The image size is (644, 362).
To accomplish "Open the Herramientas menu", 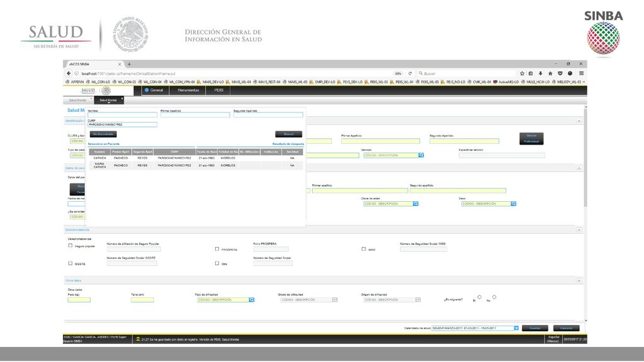I will 188,90.
